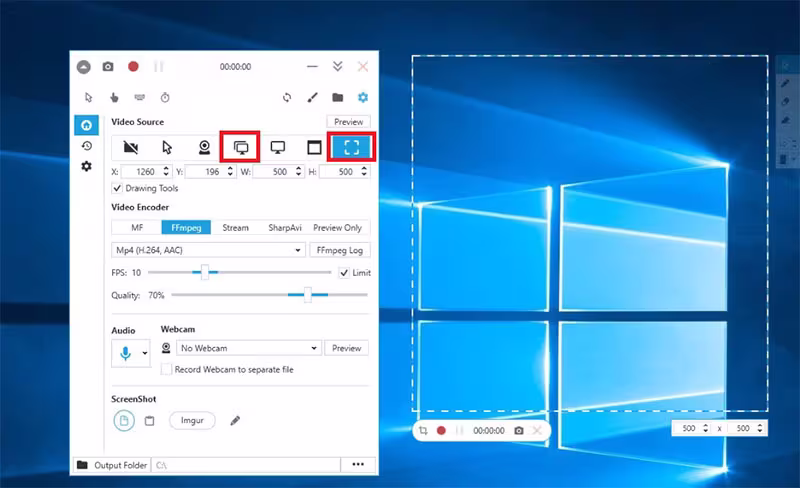Screen dimensions: 800x488
Task: Click the Preview button beside Video Source
Action: point(348,122)
